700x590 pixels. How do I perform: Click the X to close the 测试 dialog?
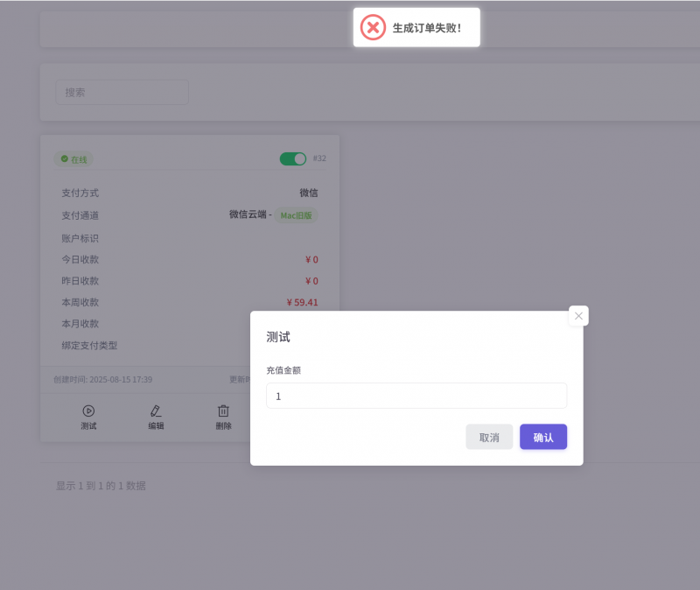pos(578,316)
